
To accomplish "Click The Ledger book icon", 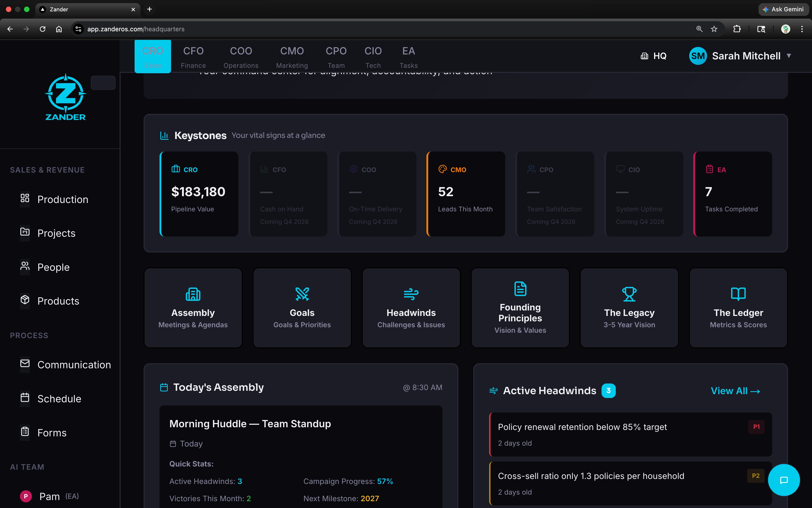I will click(x=738, y=294).
